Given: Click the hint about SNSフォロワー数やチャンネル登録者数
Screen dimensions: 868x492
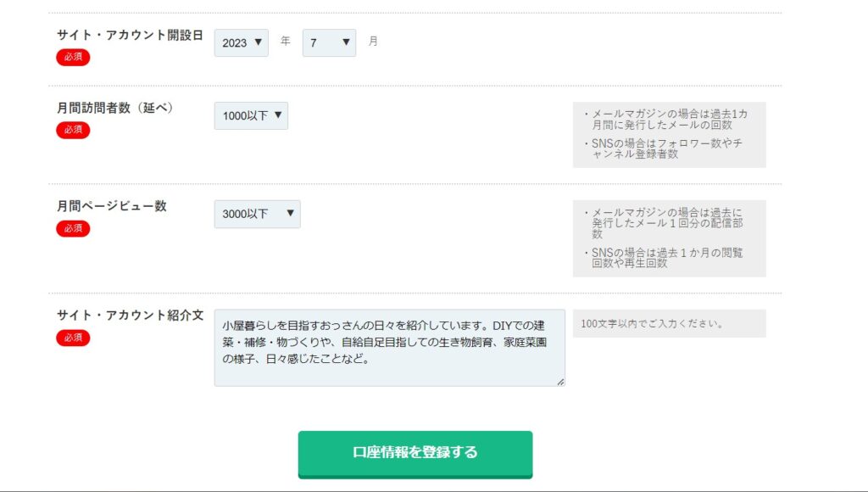Looking at the screenshot, I should [664, 148].
